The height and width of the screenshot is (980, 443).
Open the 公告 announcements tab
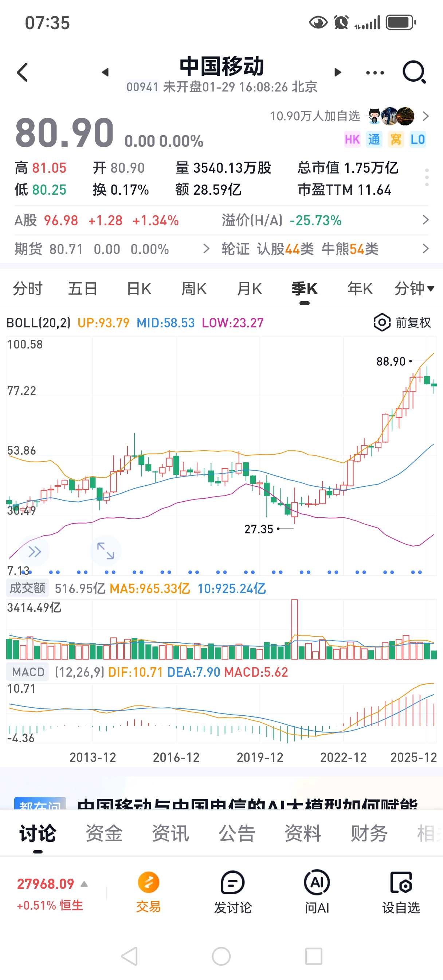[236, 833]
